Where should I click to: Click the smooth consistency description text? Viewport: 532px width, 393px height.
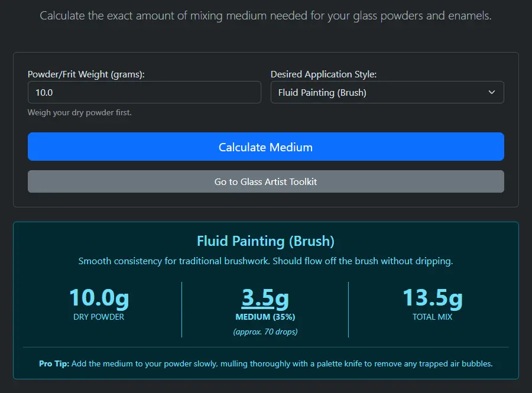(x=266, y=261)
